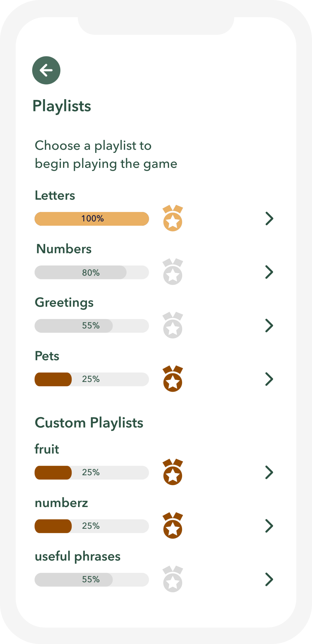Open useful phrases with its chevron
This screenshot has width=312, height=644.
(269, 580)
